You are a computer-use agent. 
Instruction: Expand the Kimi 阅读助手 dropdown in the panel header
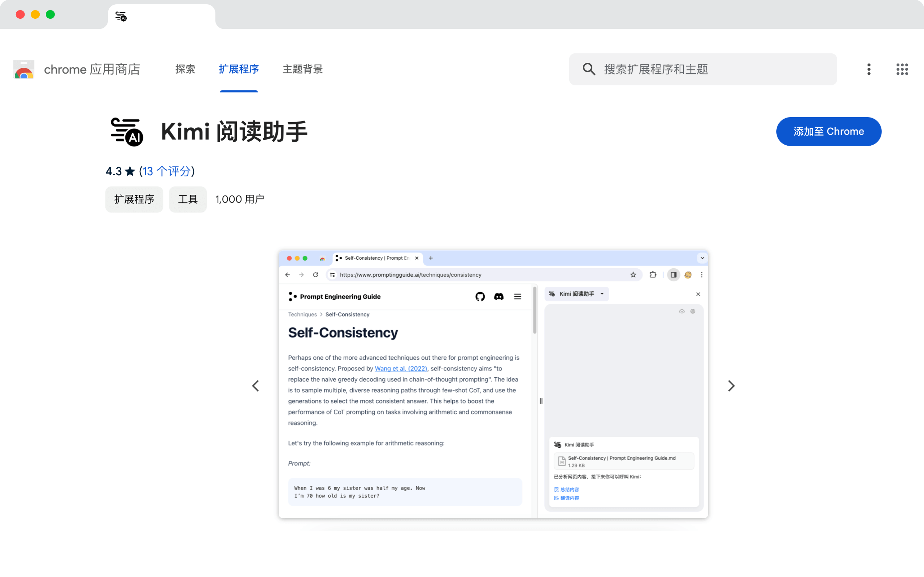(602, 294)
